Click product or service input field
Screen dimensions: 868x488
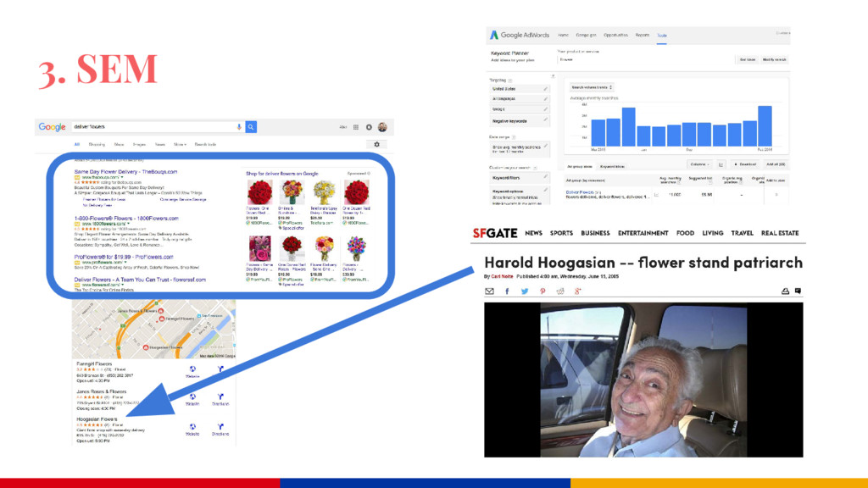click(x=644, y=59)
